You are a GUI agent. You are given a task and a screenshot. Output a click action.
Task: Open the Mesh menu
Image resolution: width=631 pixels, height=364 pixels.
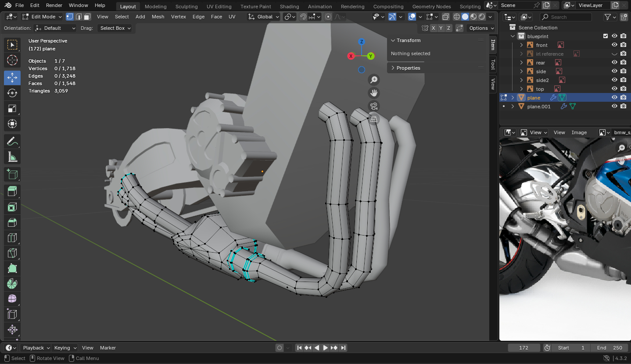point(158,17)
